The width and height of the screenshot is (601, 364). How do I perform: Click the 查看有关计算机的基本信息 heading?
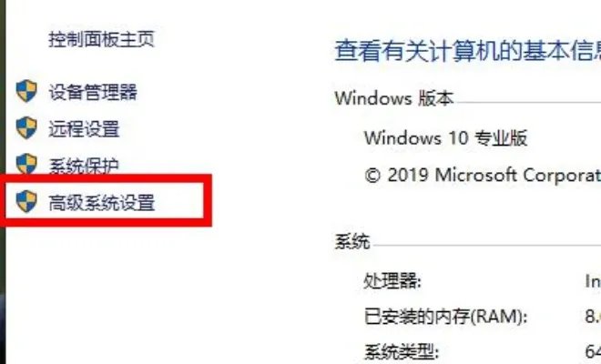(x=468, y=51)
